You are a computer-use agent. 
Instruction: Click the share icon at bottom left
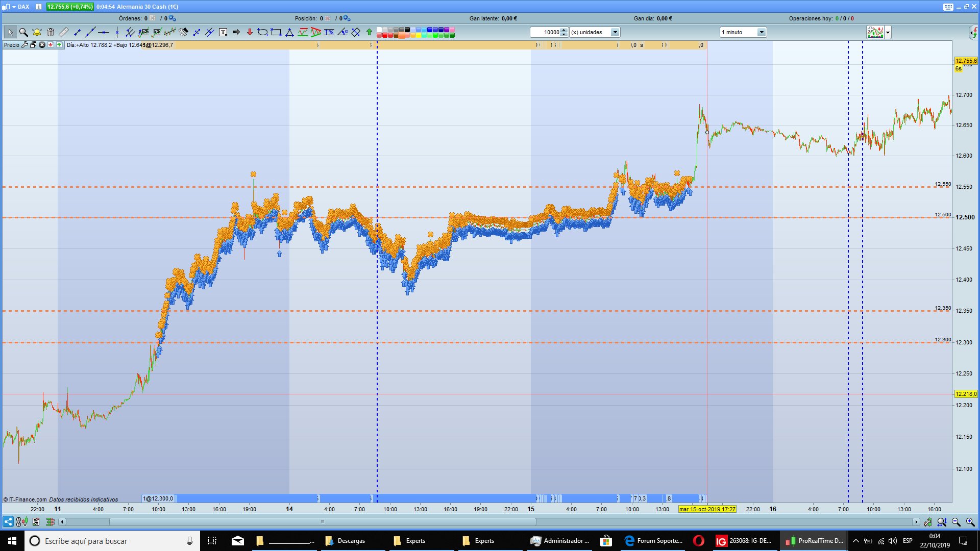tap(8, 522)
